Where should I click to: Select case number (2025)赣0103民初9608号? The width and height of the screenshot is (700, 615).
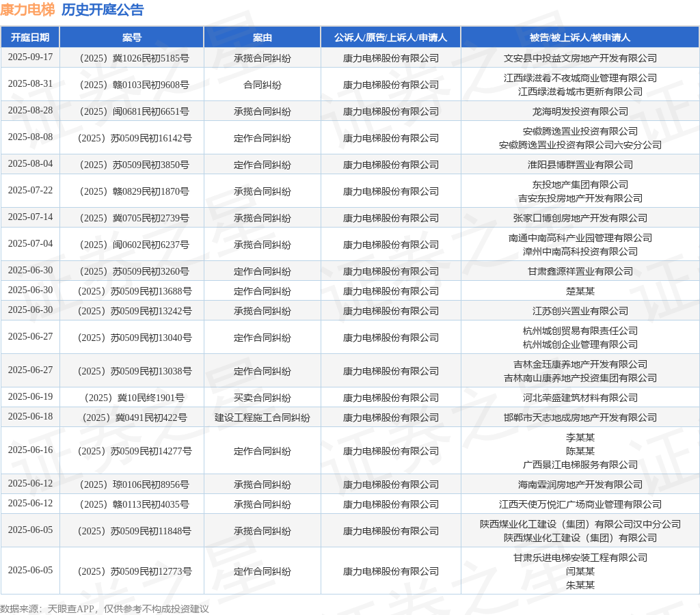click(x=135, y=85)
